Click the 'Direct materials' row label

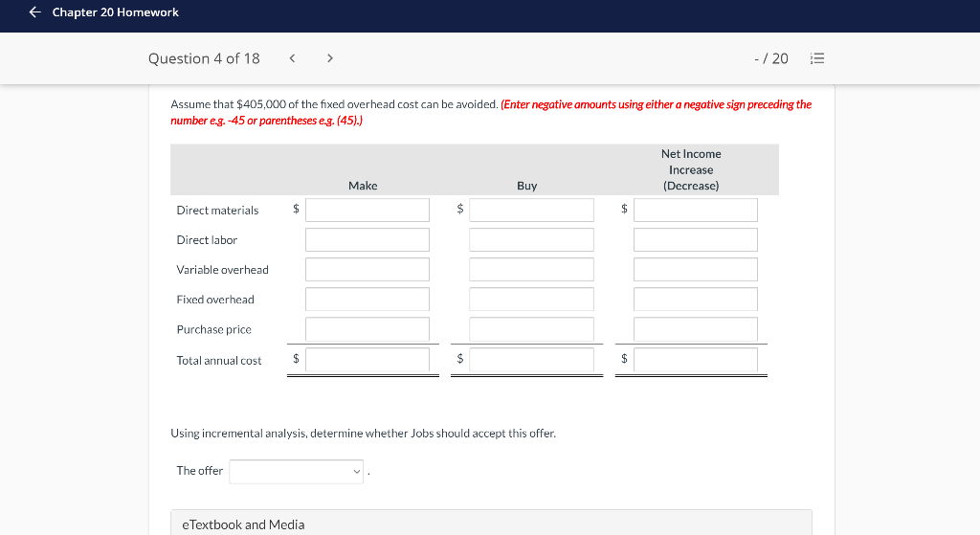(x=217, y=210)
